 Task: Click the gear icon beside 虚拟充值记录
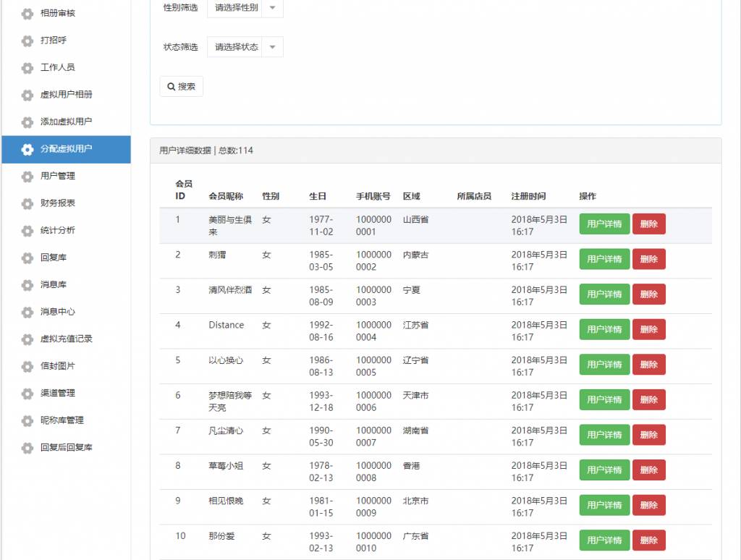27,339
